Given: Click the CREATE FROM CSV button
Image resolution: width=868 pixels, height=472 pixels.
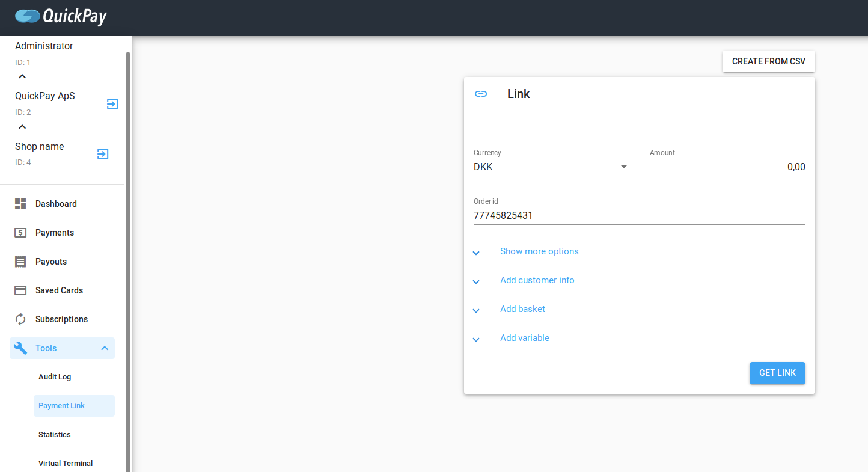Looking at the screenshot, I should click(x=769, y=61).
